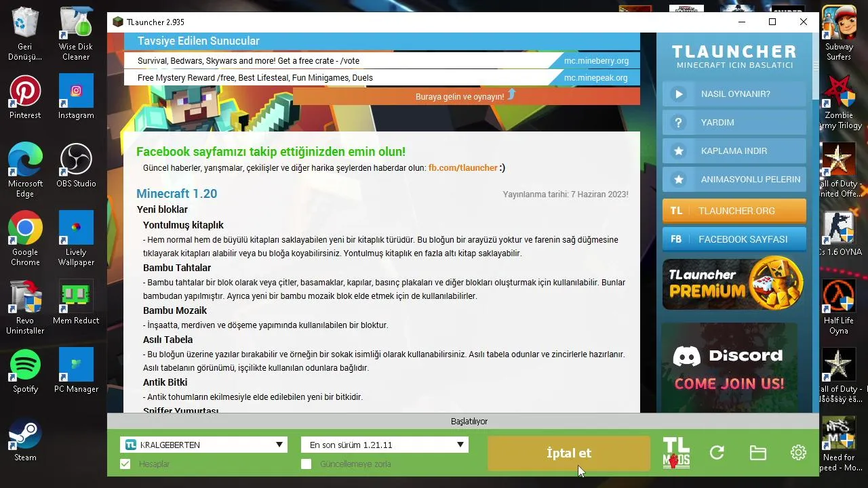Click star icon beside Kaplama Indir
Image resolution: width=868 pixels, height=488 pixels.
678,151
